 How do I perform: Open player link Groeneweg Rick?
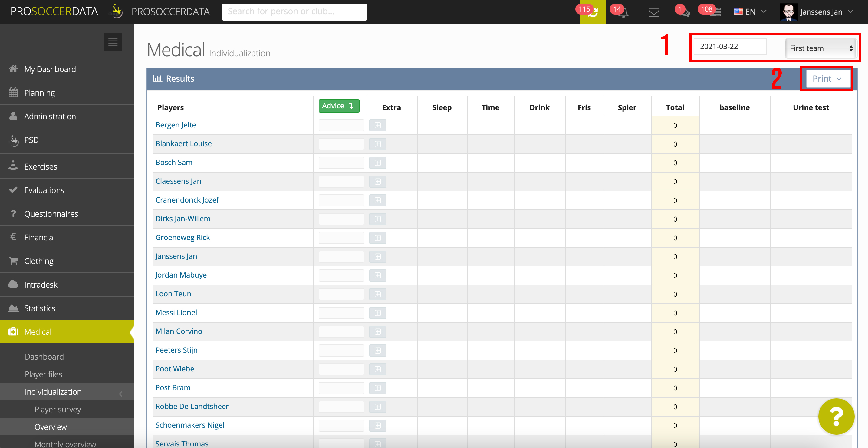(182, 237)
